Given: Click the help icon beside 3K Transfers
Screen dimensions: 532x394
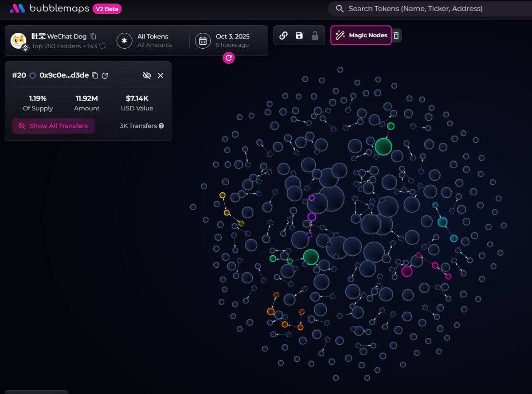Looking at the screenshot, I should point(161,126).
